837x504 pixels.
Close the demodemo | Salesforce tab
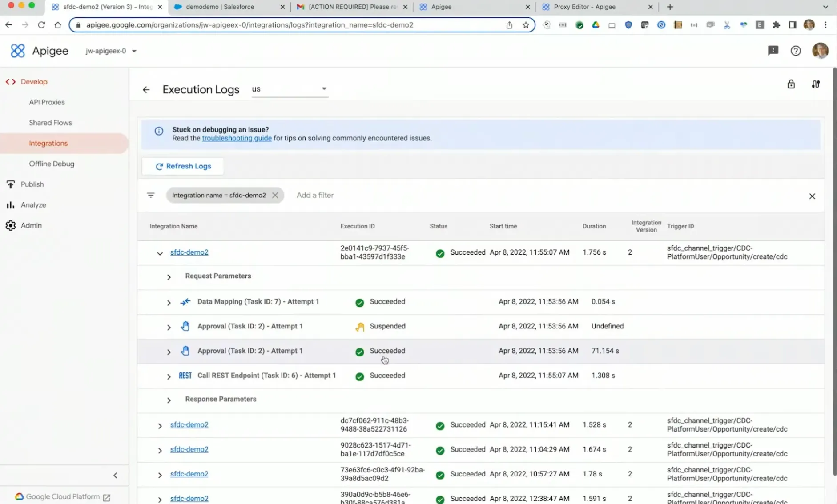tap(282, 7)
